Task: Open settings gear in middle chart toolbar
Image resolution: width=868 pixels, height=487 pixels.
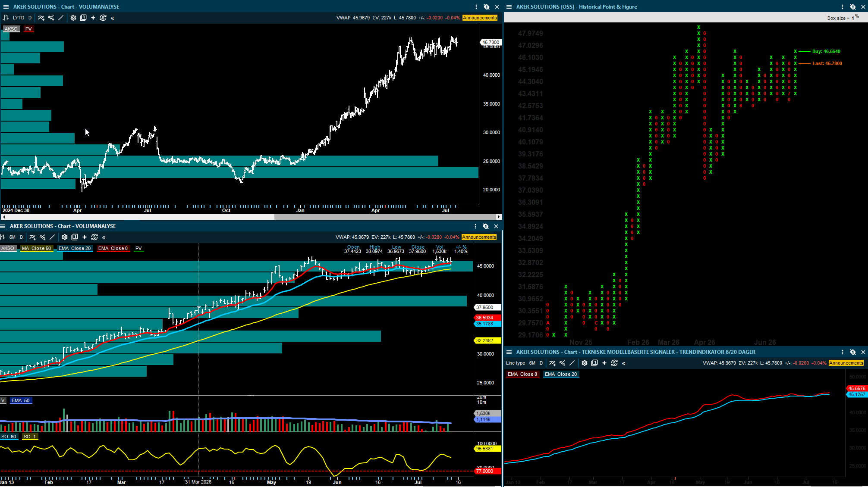Action: click(65, 237)
